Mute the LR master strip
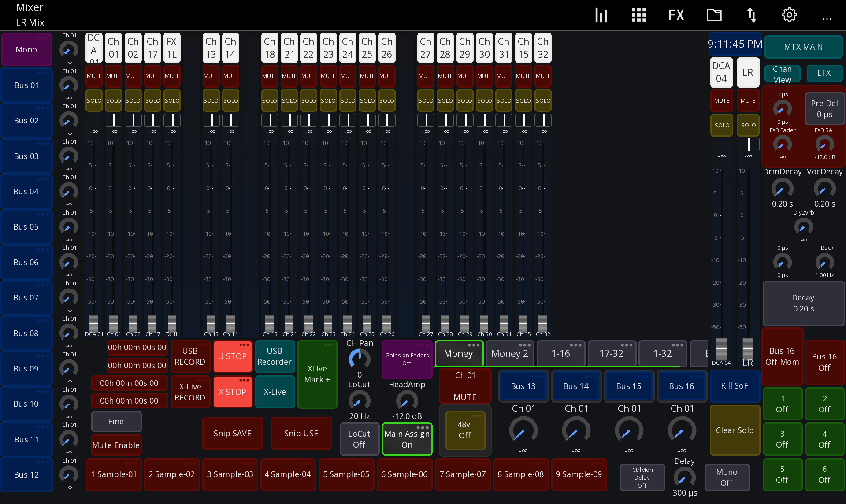846x504 pixels. pos(748,100)
